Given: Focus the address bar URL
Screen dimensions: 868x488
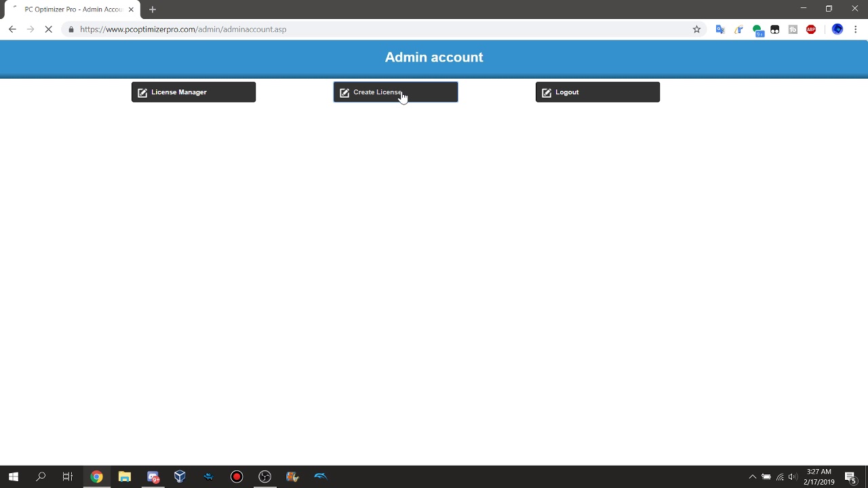Looking at the screenshot, I should coord(183,29).
